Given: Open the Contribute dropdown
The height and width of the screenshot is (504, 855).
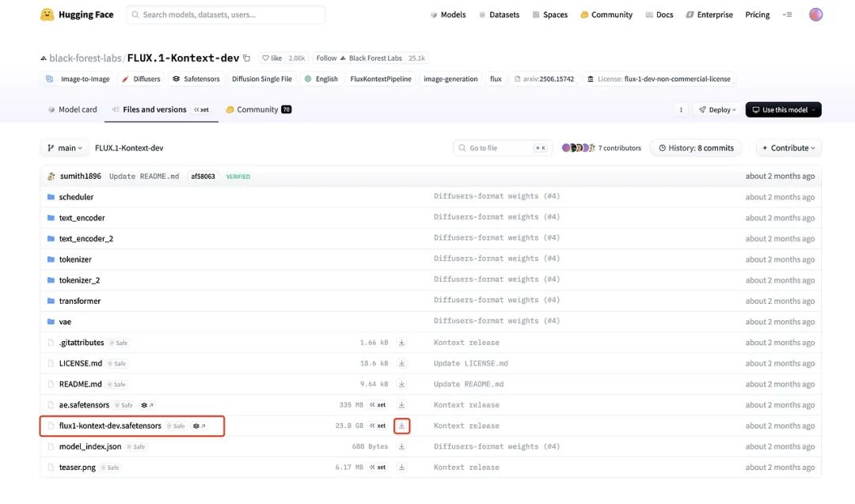Looking at the screenshot, I should [788, 148].
